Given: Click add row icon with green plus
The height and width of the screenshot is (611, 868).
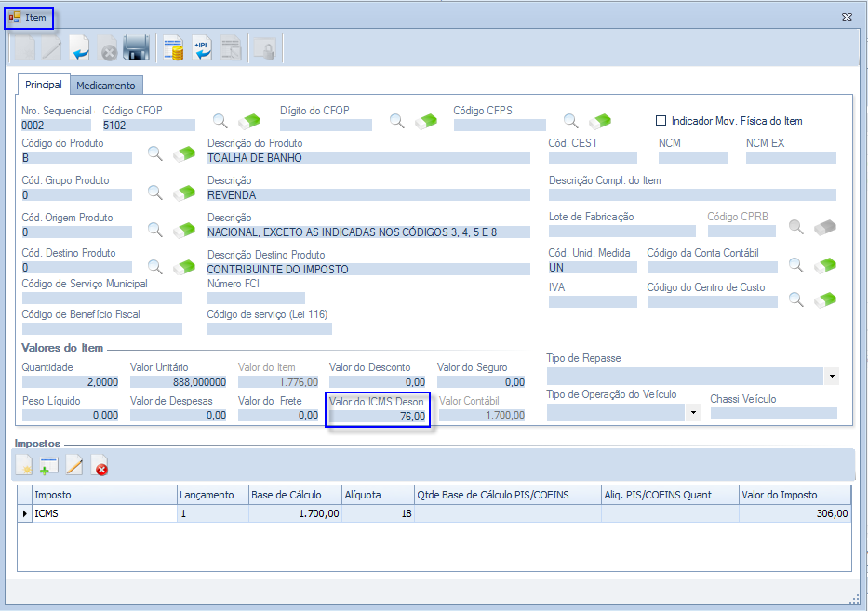Looking at the screenshot, I should pyautogui.click(x=49, y=465).
